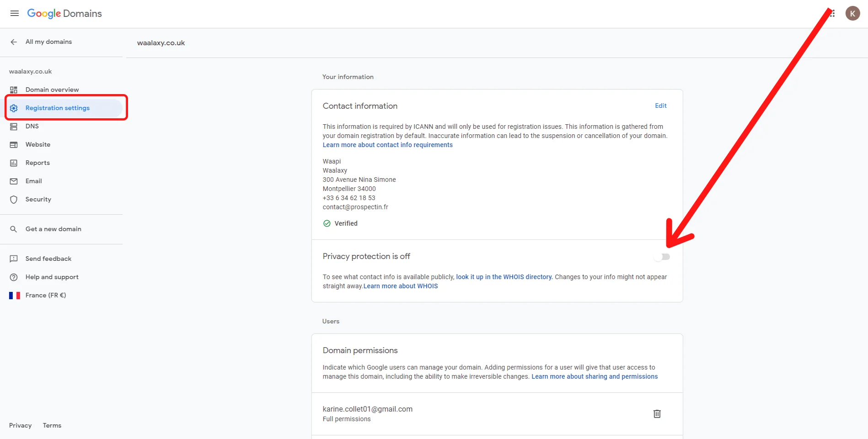Open the Privacy footer link
This screenshot has height=439, width=868.
coord(21,425)
